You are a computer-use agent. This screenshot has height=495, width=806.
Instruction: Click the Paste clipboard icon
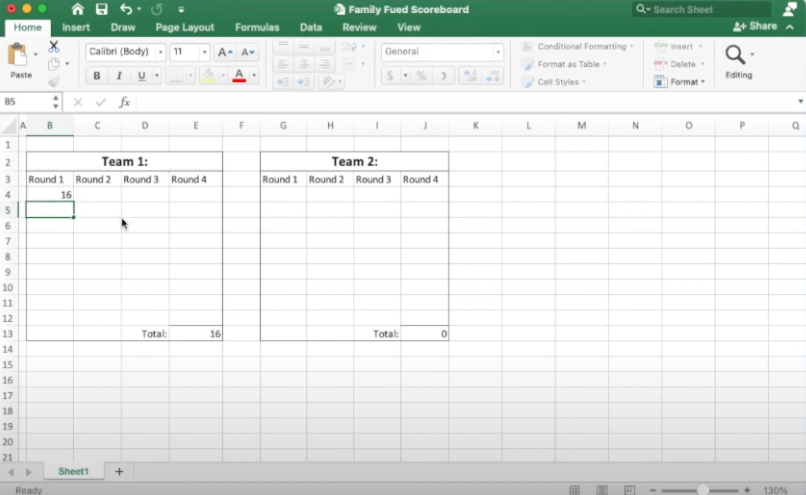pyautogui.click(x=18, y=54)
